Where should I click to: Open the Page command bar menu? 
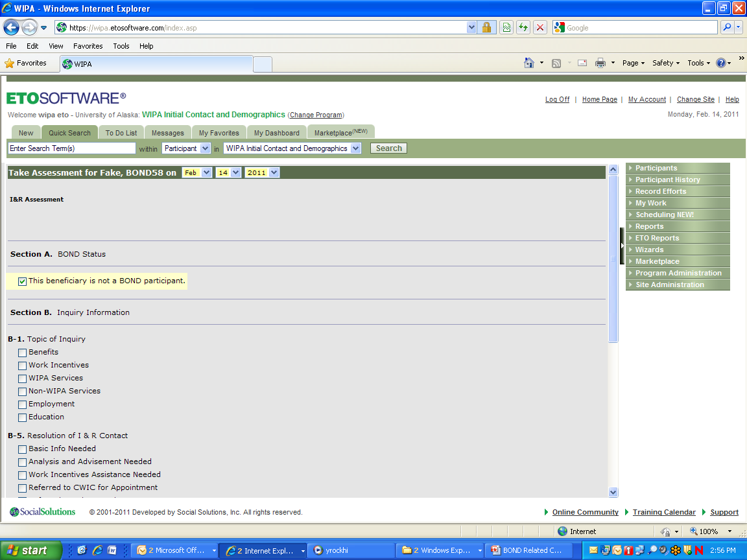point(633,63)
